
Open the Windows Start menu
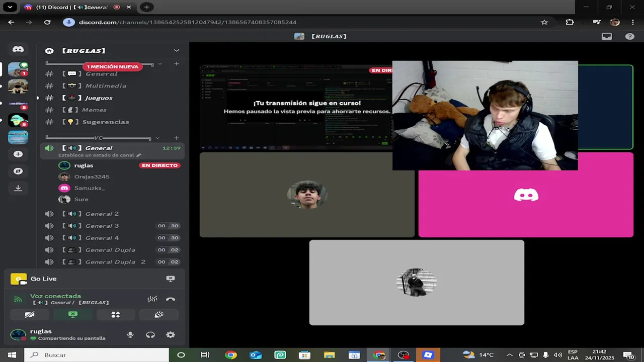click(12, 355)
